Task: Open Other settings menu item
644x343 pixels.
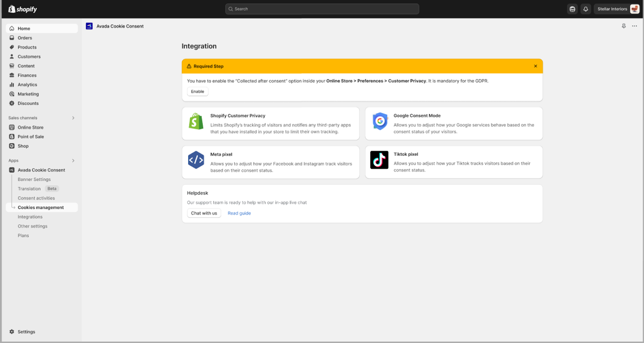Action: [33, 226]
